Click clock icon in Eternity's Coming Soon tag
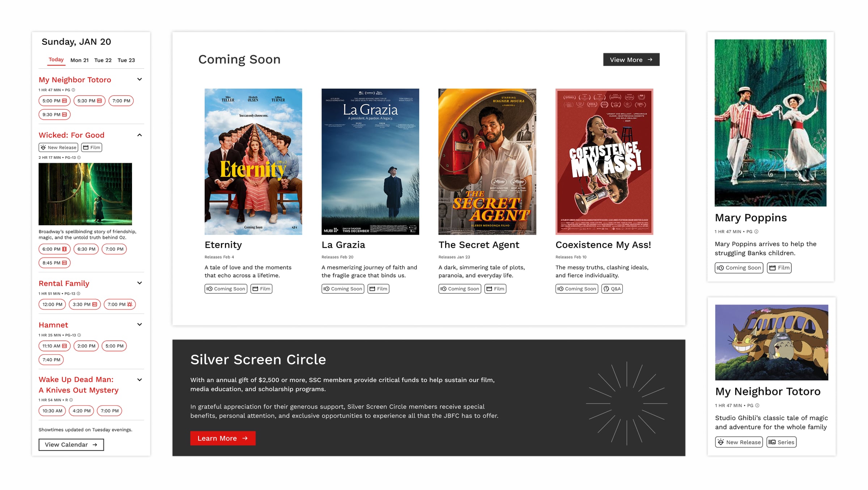Image resolution: width=868 pixels, height=490 pixels. [209, 289]
